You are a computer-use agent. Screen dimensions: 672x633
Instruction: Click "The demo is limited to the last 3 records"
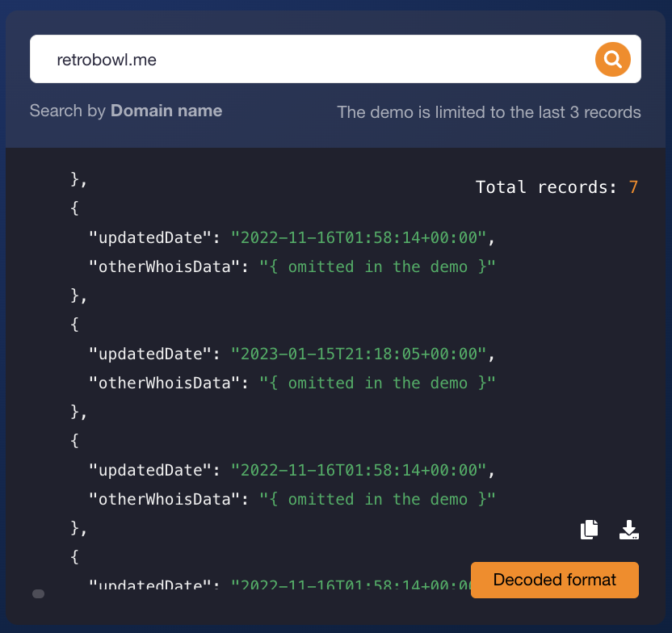point(489,112)
